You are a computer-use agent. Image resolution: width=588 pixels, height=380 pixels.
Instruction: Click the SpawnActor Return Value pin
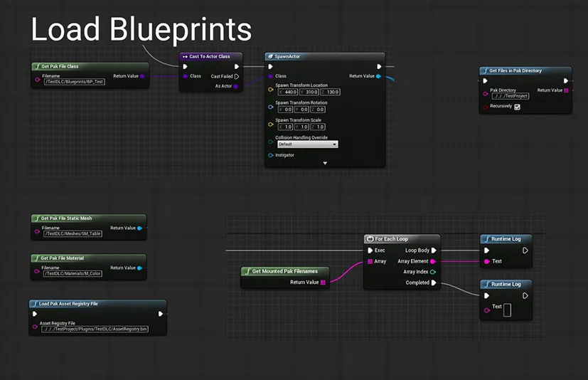pos(378,76)
